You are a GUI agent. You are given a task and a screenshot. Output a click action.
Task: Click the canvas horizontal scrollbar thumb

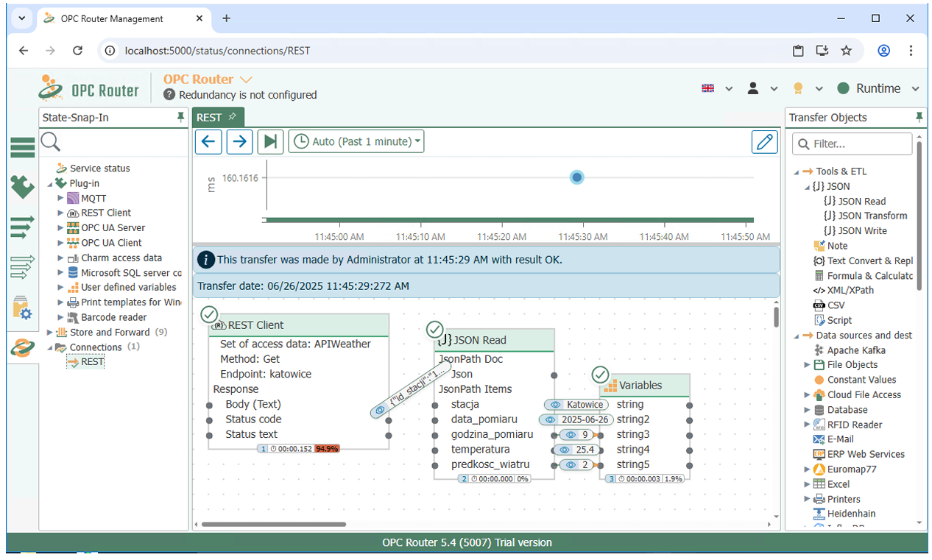coord(274,525)
